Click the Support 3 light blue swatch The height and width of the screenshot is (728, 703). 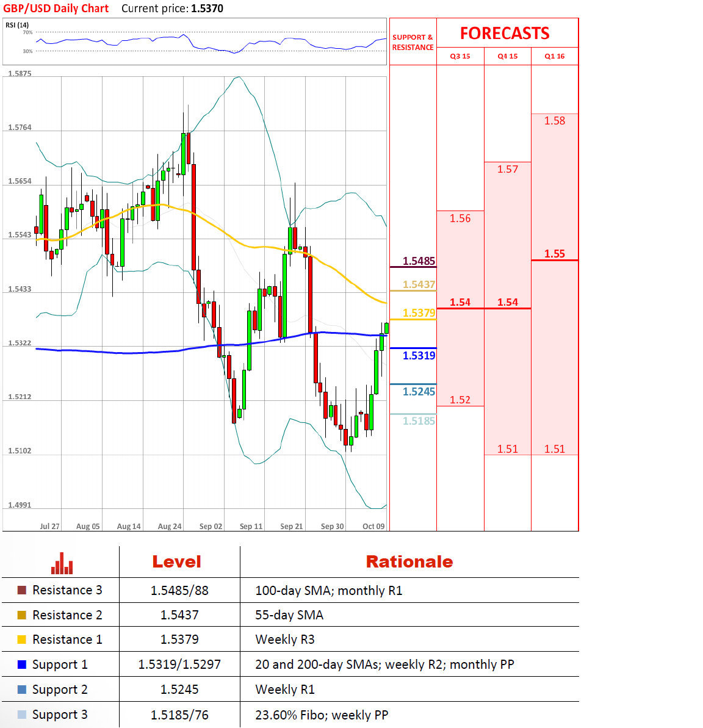[21, 715]
